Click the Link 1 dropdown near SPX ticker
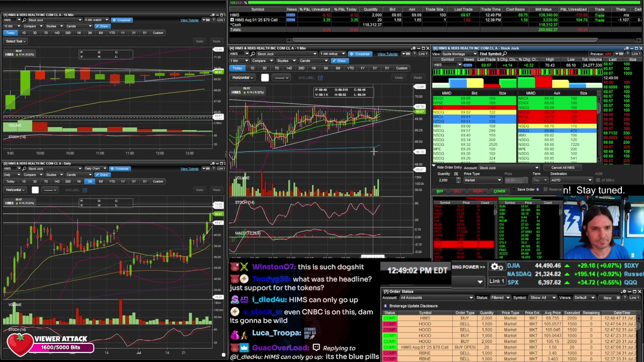This screenshot has width=644, height=362. pyautogui.click(x=497, y=281)
